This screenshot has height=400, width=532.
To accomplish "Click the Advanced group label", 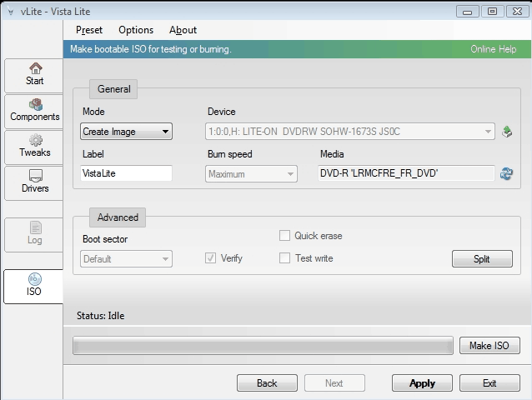I will 118,217.
